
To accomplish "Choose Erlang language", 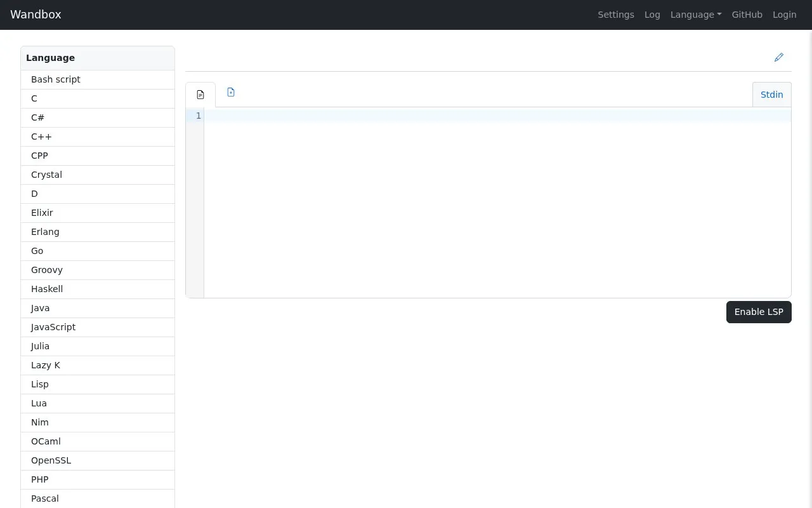I will (x=98, y=232).
